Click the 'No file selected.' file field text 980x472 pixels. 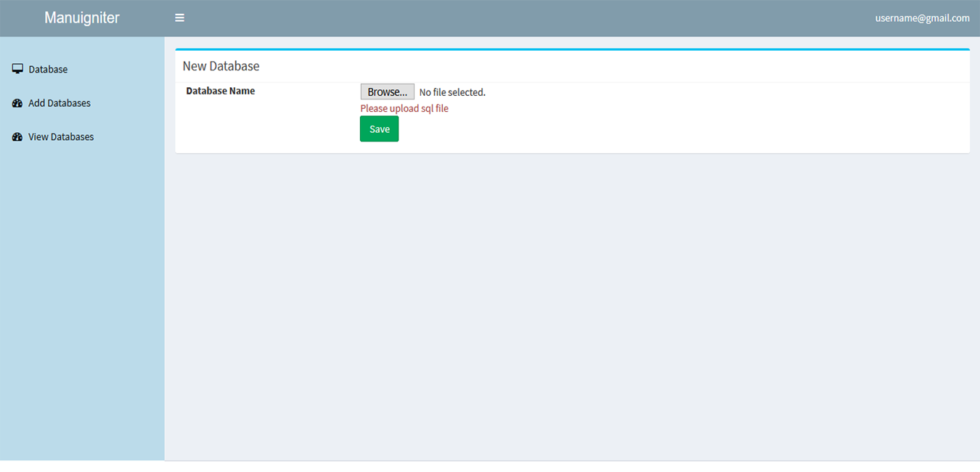coord(452,92)
